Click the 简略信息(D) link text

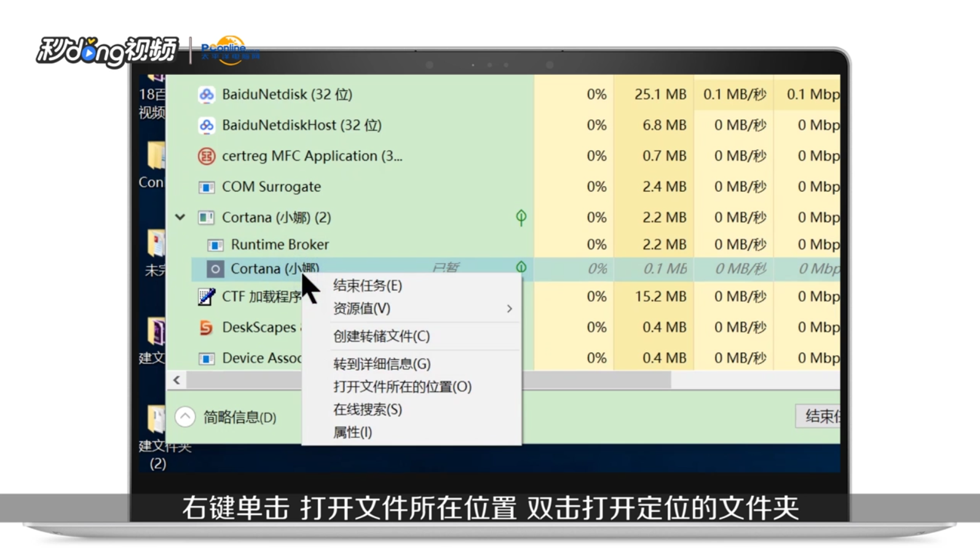240,417
